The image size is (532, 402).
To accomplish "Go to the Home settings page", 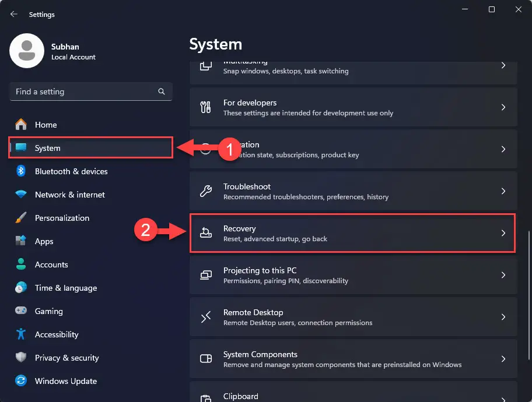I will point(47,125).
